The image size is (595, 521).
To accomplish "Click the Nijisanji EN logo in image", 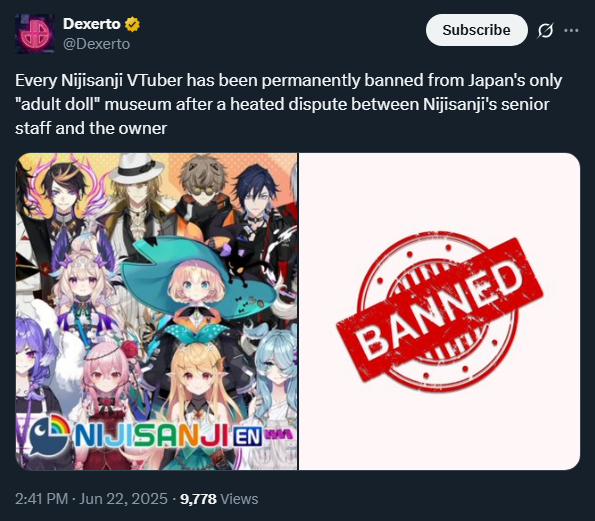I will pos(159,434).
